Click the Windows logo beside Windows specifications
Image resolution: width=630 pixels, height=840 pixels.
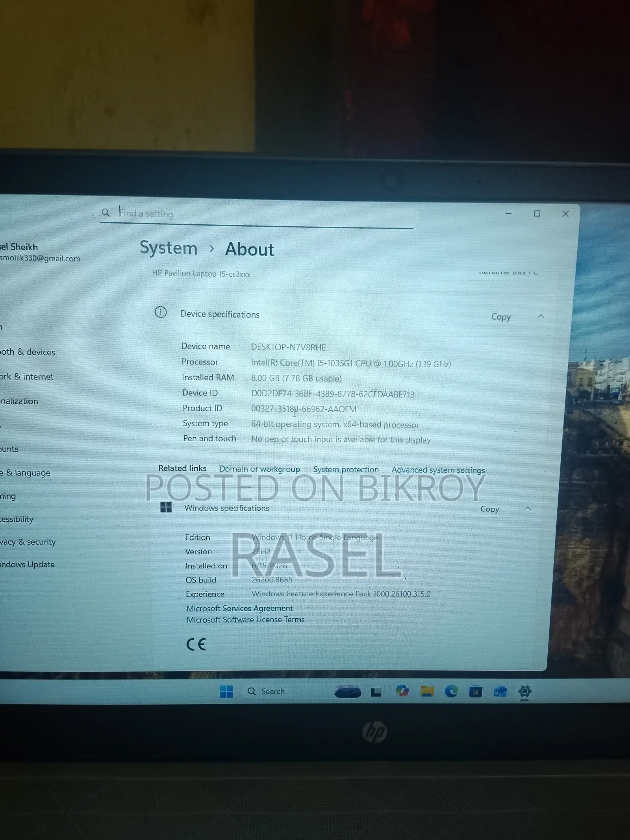coord(166,507)
